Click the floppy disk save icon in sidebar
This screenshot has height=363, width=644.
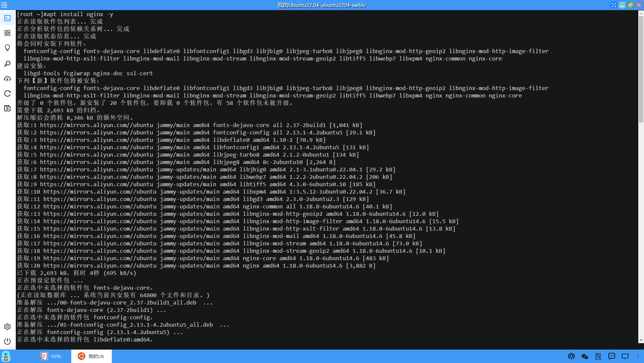(7, 108)
